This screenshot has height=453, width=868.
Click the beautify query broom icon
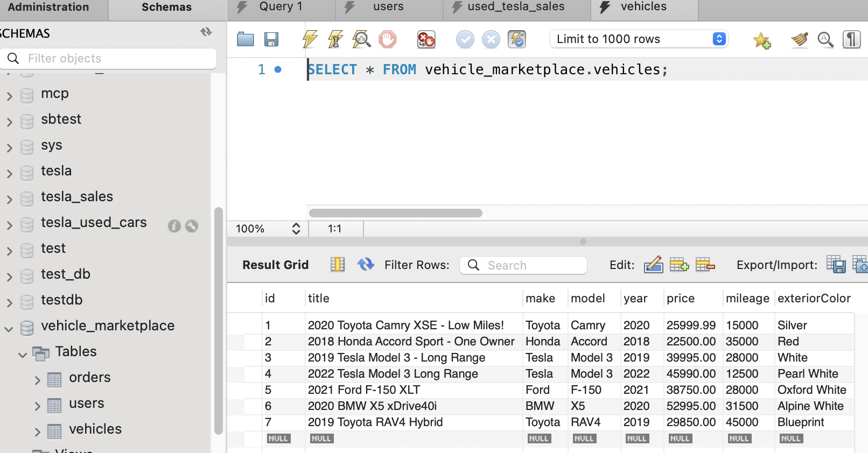(800, 40)
